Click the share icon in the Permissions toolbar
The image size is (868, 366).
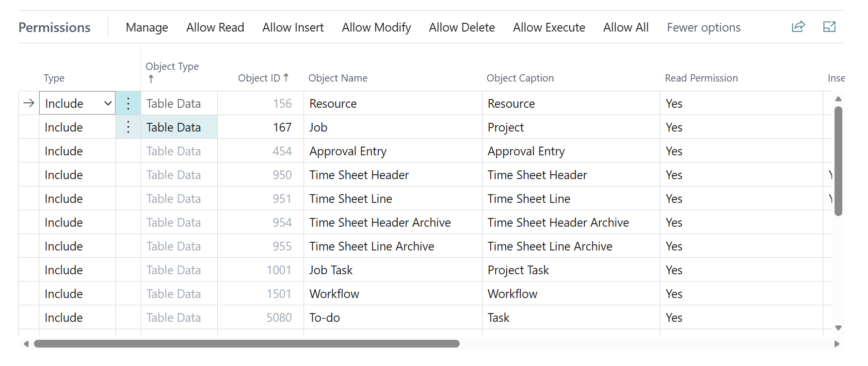pyautogui.click(x=798, y=27)
